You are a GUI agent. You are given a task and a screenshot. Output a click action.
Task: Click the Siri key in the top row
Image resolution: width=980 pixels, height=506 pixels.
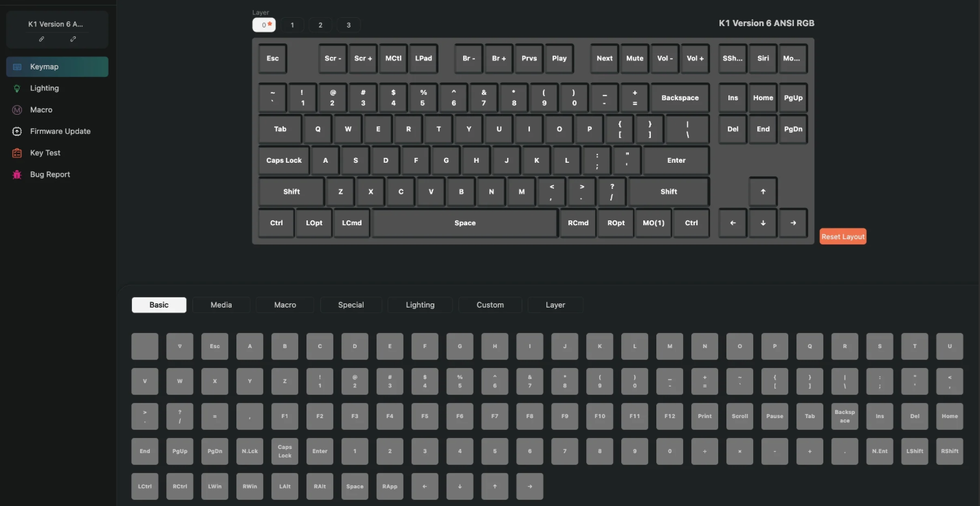click(763, 58)
